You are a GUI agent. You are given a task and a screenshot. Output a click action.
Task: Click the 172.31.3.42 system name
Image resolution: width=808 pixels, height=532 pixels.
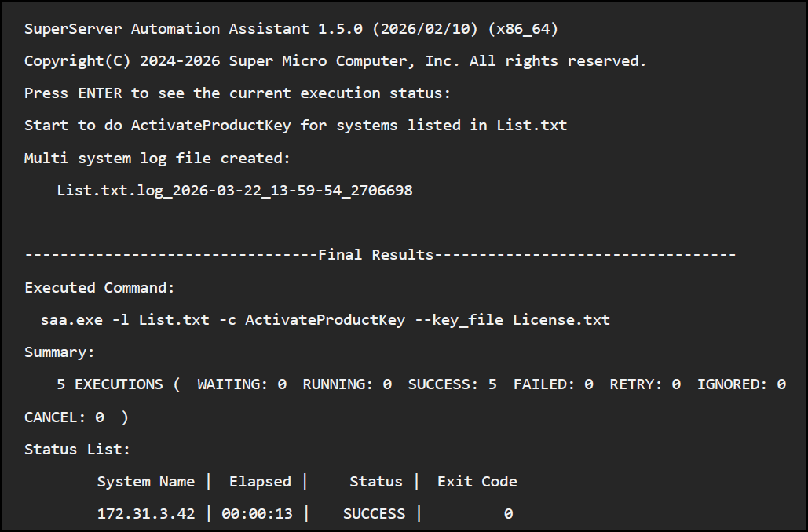coord(146,514)
